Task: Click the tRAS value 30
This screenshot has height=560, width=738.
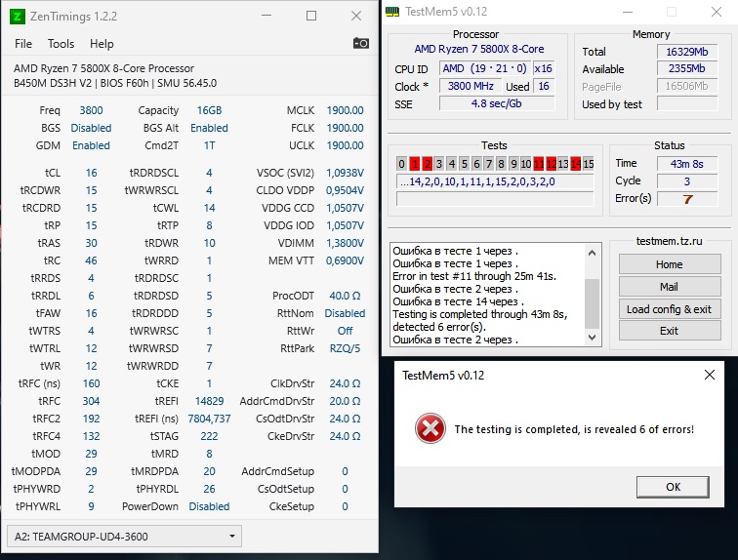Action: [91, 243]
